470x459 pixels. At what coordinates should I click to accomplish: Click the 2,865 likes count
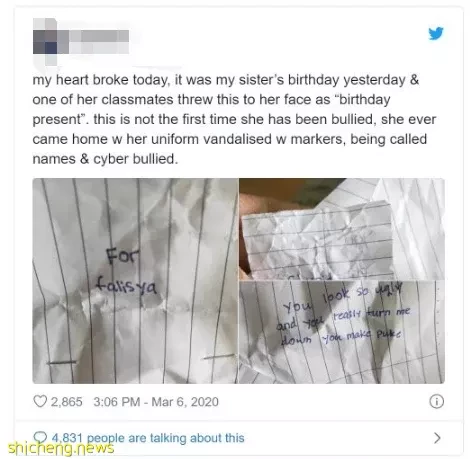(x=66, y=402)
